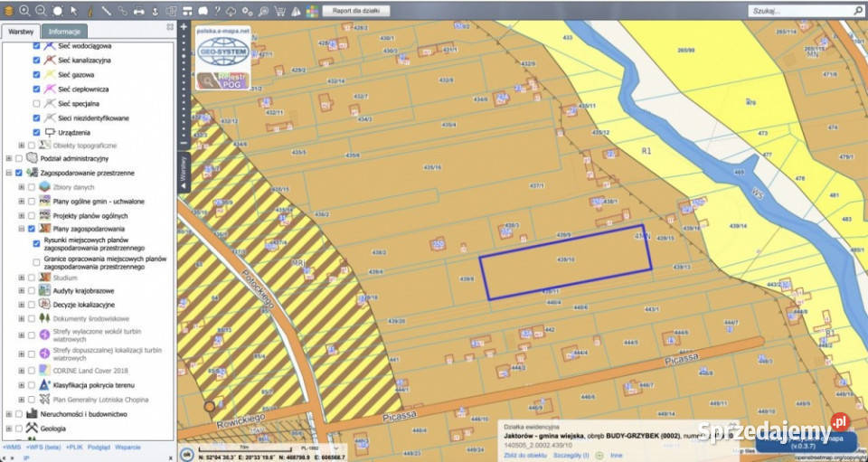Open the help question mark tool

tap(217, 11)
